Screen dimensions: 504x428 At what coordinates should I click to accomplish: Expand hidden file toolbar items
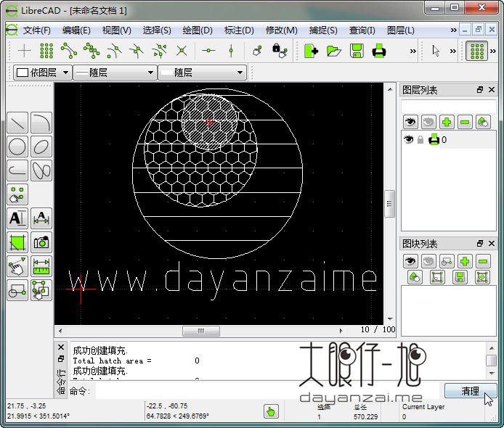412,51
